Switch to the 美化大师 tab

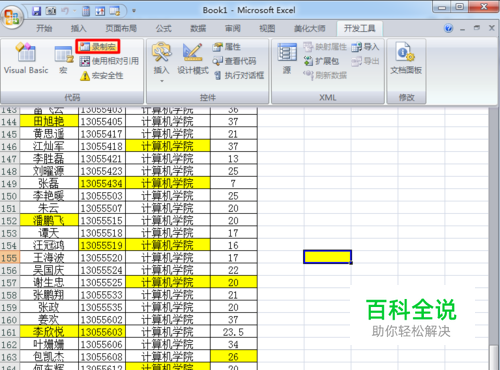tap(309, 28)
